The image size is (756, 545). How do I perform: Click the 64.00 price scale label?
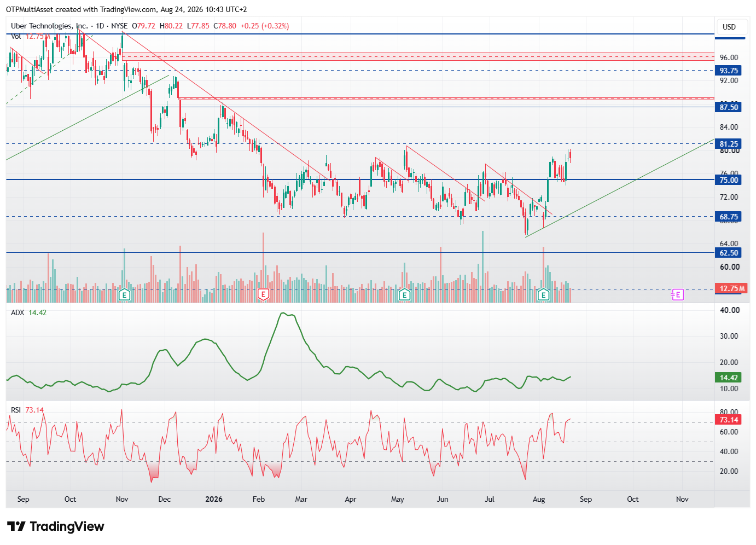pos(729,243)
